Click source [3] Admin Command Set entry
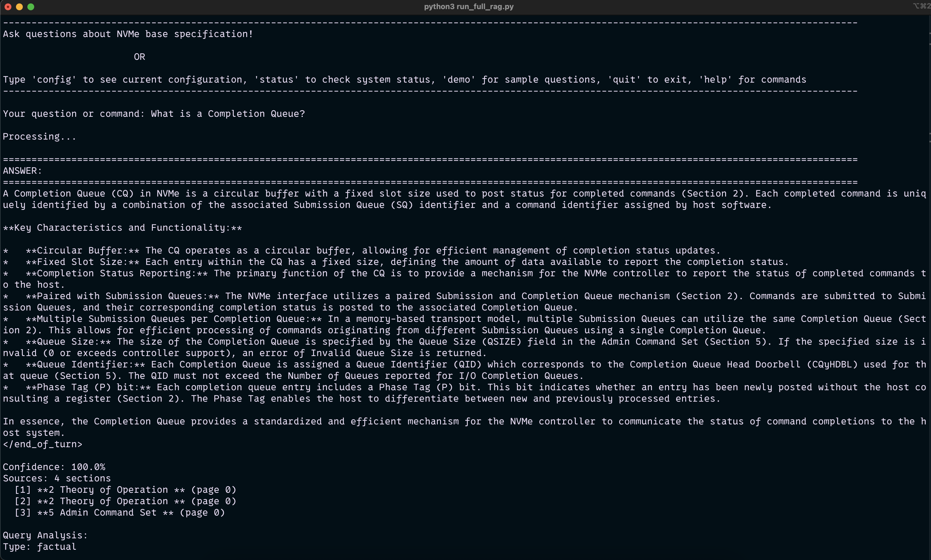Viewport: 931px width, 560px height. 119,512
